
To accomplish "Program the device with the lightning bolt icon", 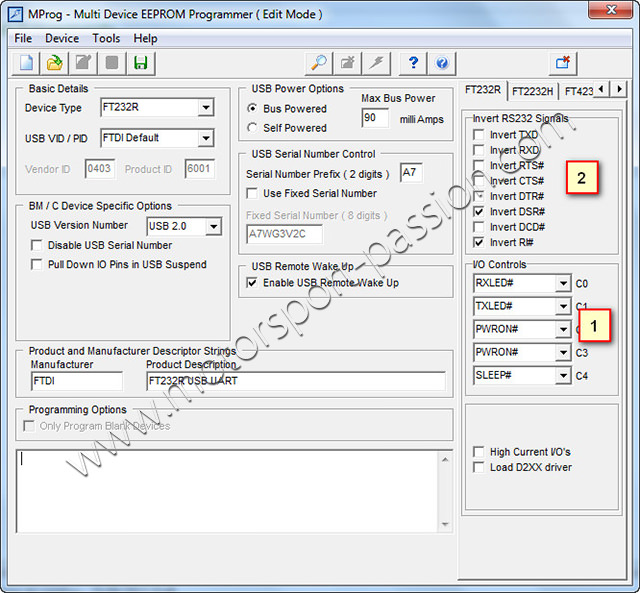I will (377, 63).
